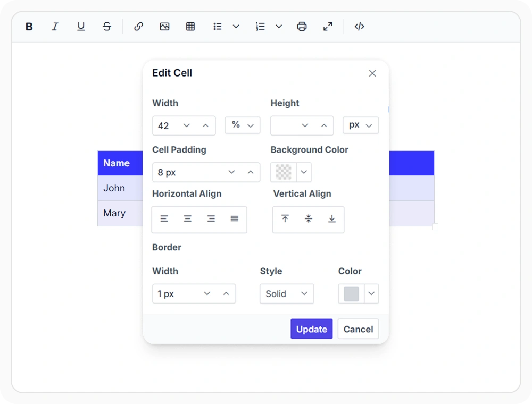The height and width of the screenshot is (404, 532).
Task: Insert a hyperlink via link icon
Action: [138, 27]
